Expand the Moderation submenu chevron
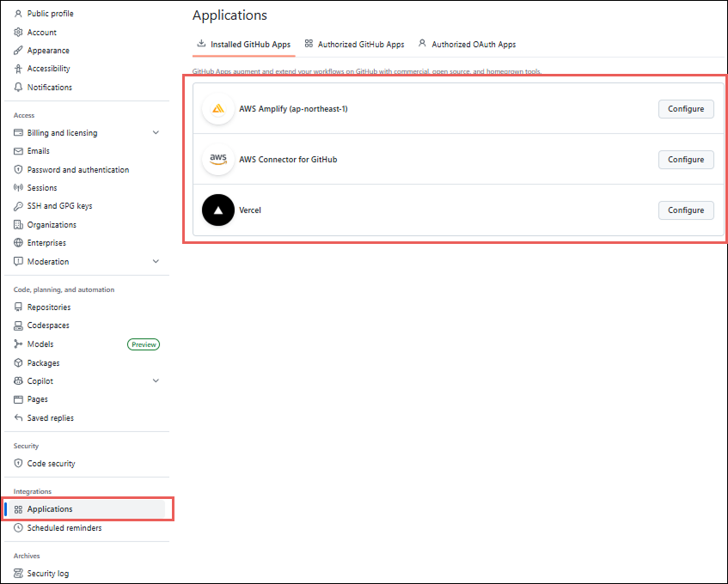728x584 pixels. pos(156,262)
